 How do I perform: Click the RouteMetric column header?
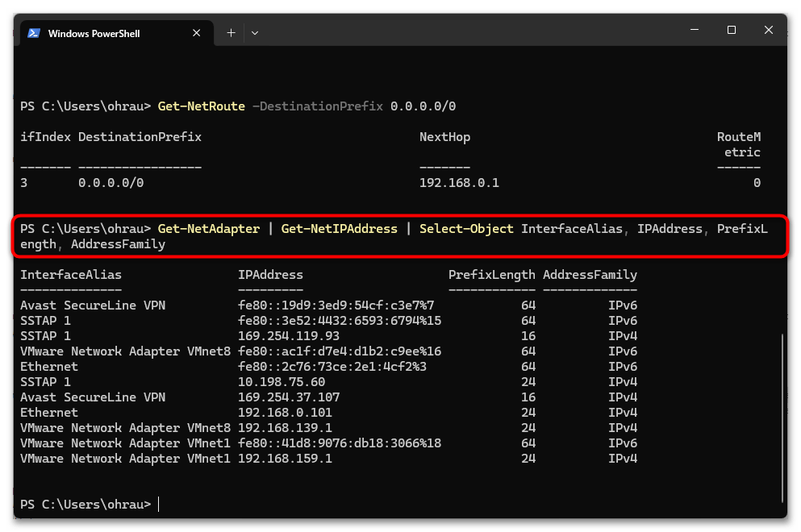(739, 144)
